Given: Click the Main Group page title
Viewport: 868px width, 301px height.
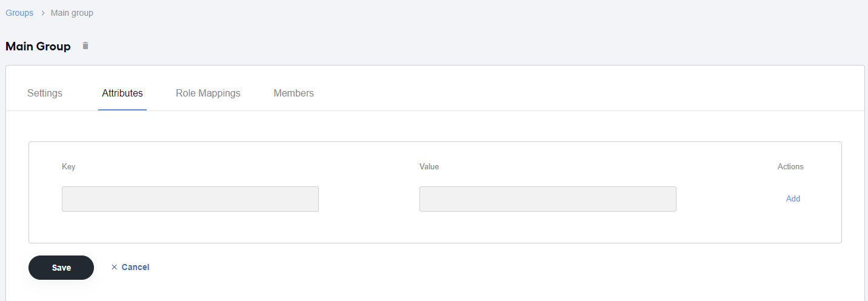Looking at the screenshot, I should pyautogui.click(x=38, y=47).
